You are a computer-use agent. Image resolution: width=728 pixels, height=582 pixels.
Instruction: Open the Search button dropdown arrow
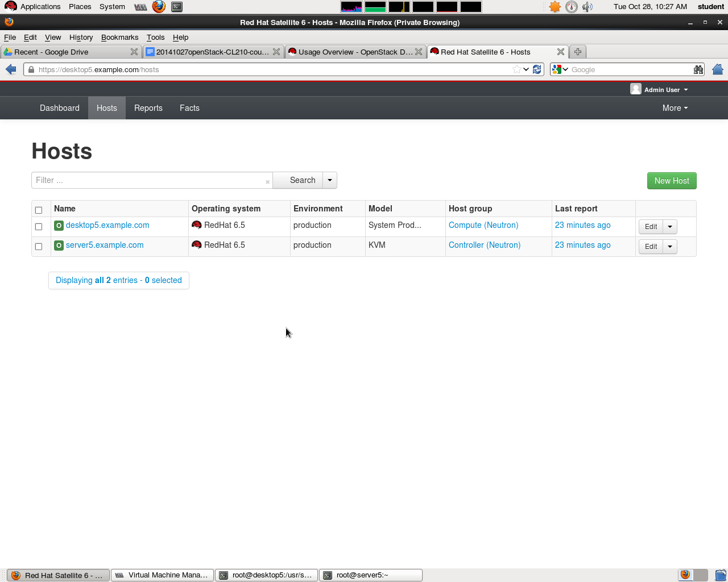pyautogui.click(x=330, y=180)
